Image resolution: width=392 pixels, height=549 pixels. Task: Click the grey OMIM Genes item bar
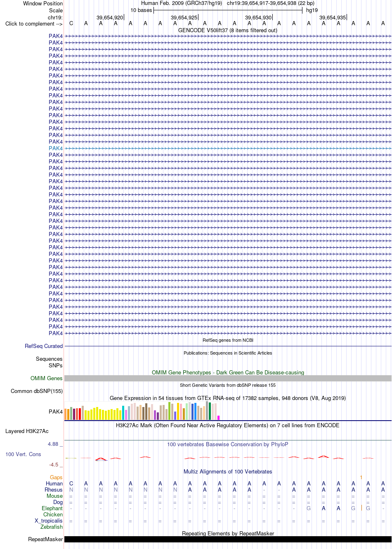click(228, 378)
